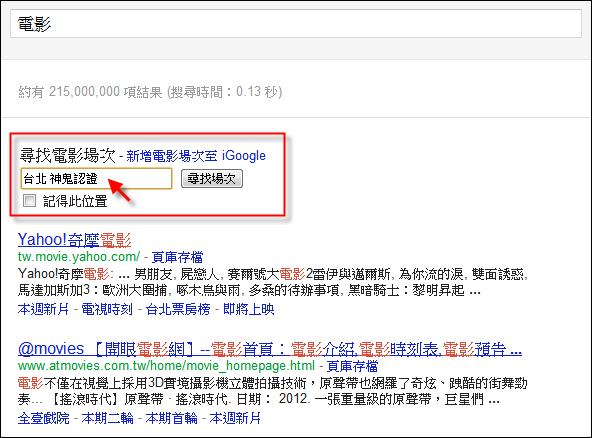Open the 本週新片 sitelink under atmovies result
Screen dimensions: 592x438
coord(235,418)
